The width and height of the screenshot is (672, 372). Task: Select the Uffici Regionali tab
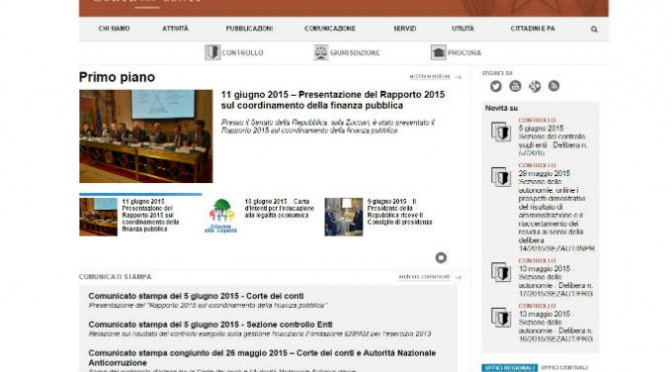pos(510,368)
